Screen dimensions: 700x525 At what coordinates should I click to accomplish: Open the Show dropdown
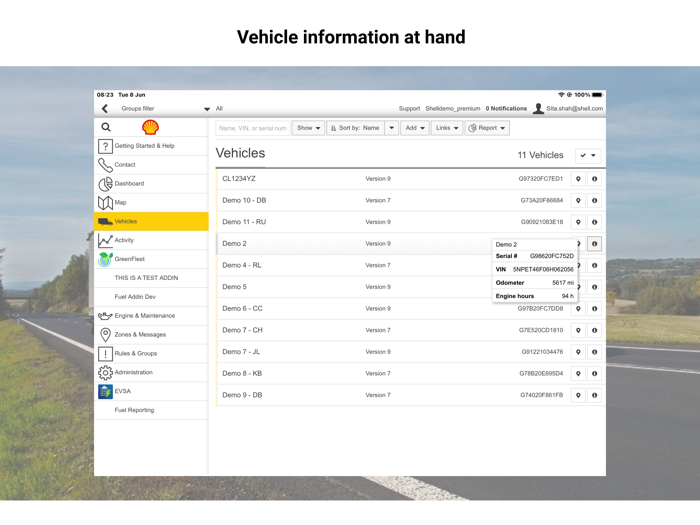click(308, 128)
